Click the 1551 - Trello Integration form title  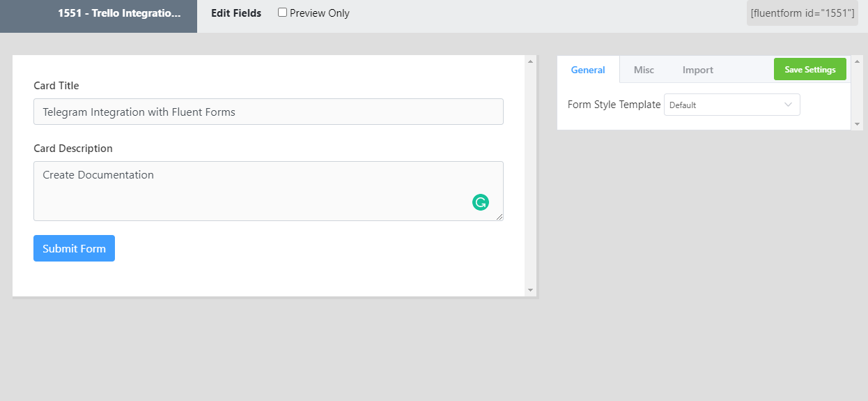[119, 13]
